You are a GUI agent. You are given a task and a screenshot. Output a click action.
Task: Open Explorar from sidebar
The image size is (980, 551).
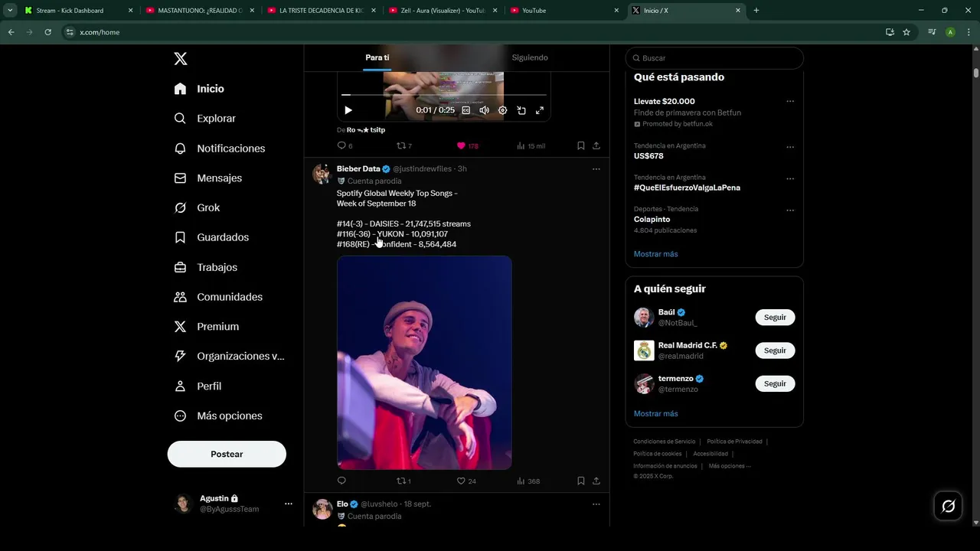[x=204, y=119]
